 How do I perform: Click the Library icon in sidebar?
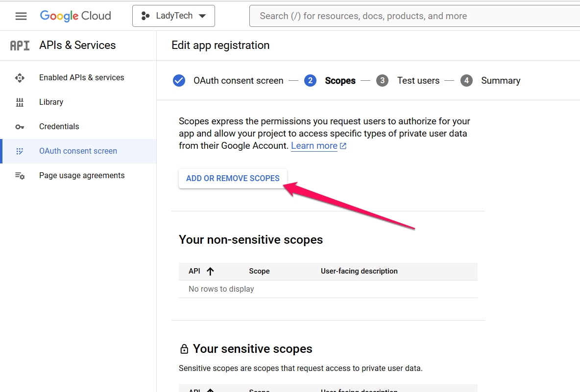pyautogui.click(x=20, y=102)
